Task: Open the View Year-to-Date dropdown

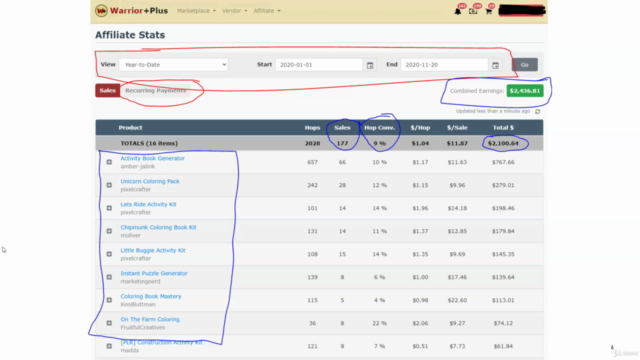Action: coord(173,64)
